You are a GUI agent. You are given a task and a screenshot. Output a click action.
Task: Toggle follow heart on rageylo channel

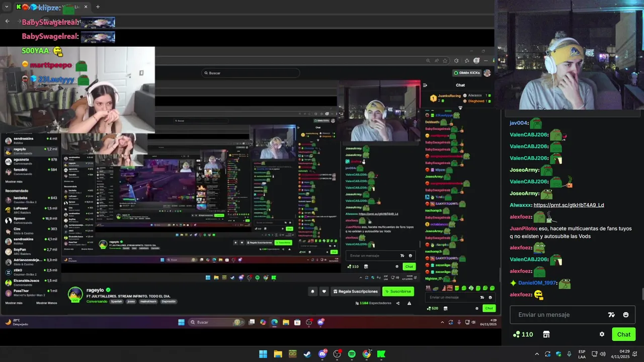click(x=324, y=291)
